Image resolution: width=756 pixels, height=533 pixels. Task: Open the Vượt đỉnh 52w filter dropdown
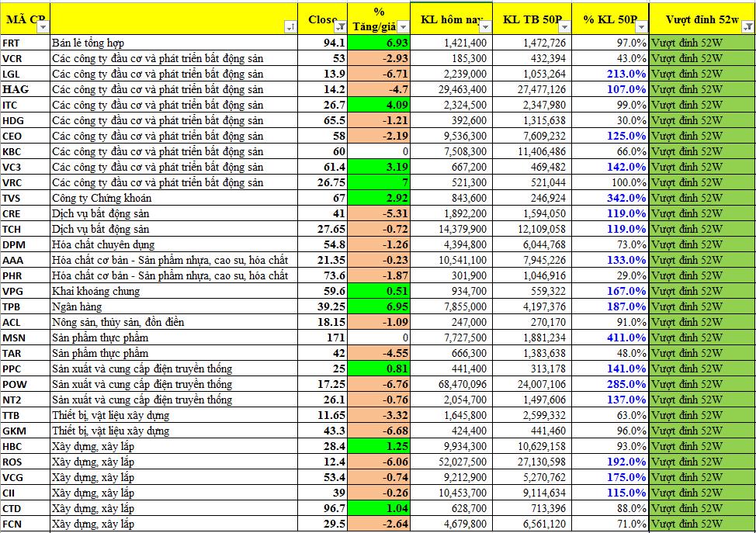(747, 27)
